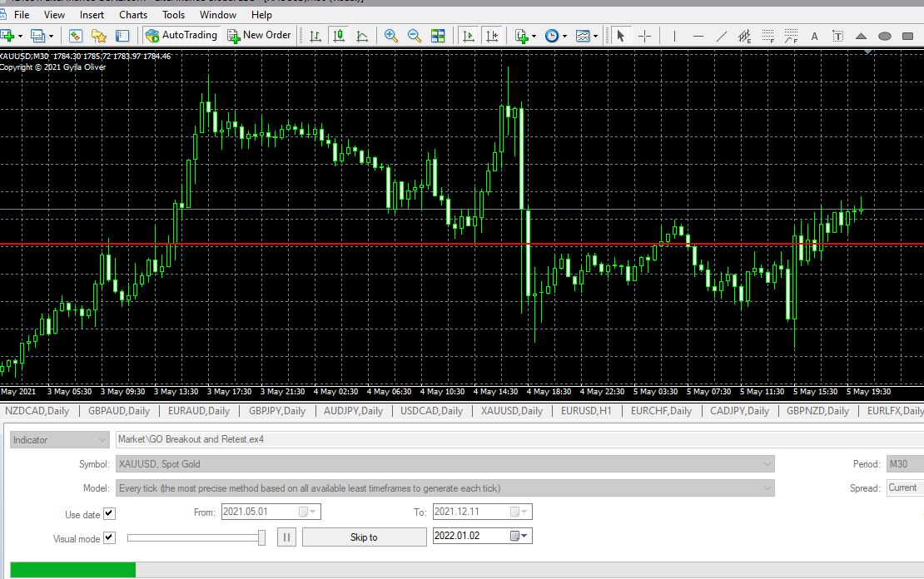
Task: Expand the New Chart dropdown arrow
Action: click(x=21, y=36)
